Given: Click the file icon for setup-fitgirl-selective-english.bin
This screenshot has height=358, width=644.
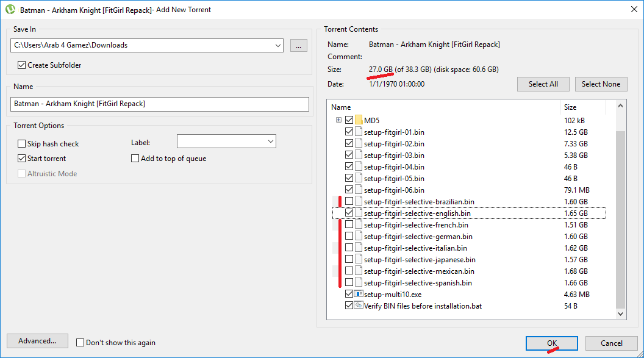Looking at the screenshot, I should pyautogui.click(x=359, y=213).
